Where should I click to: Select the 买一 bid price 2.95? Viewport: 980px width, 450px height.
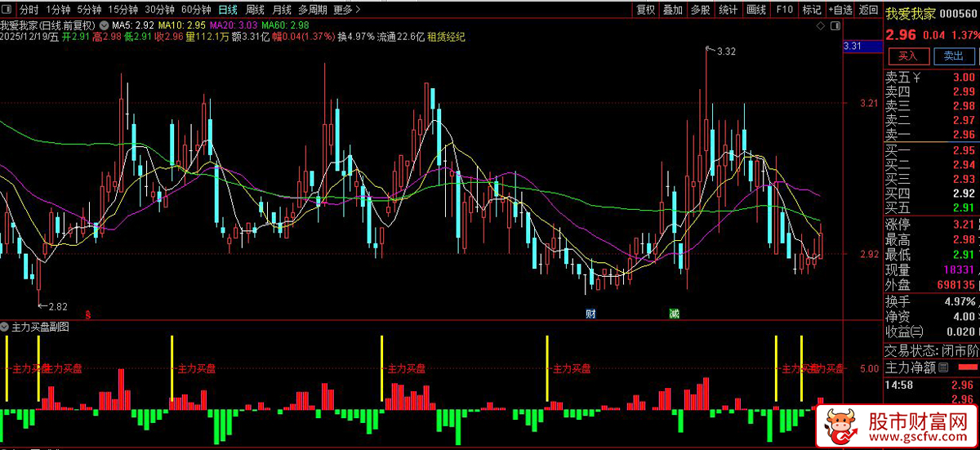963,150
